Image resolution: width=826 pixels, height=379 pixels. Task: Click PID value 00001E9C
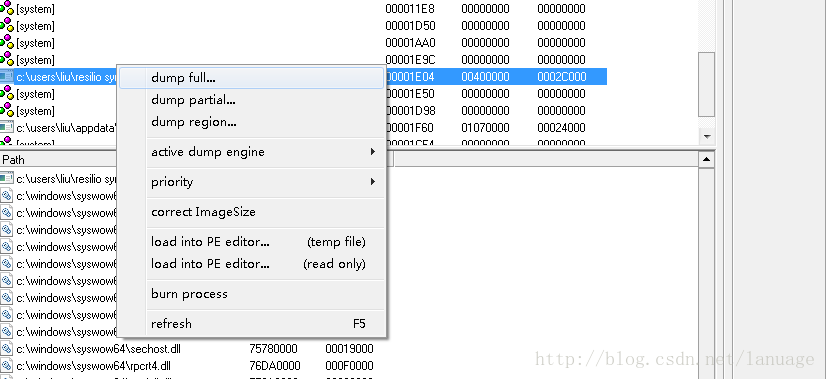point(410,59)
